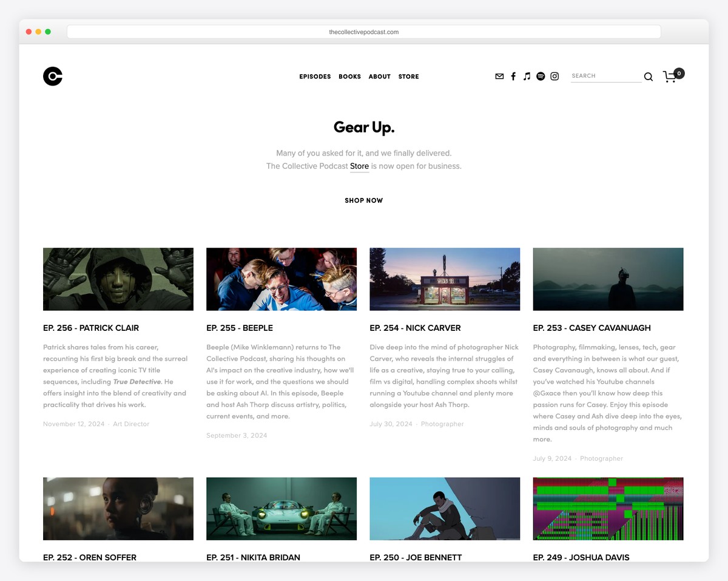Open the ABOUT page
This screenshot has width=728, height=581.
(x=379, y=76)
